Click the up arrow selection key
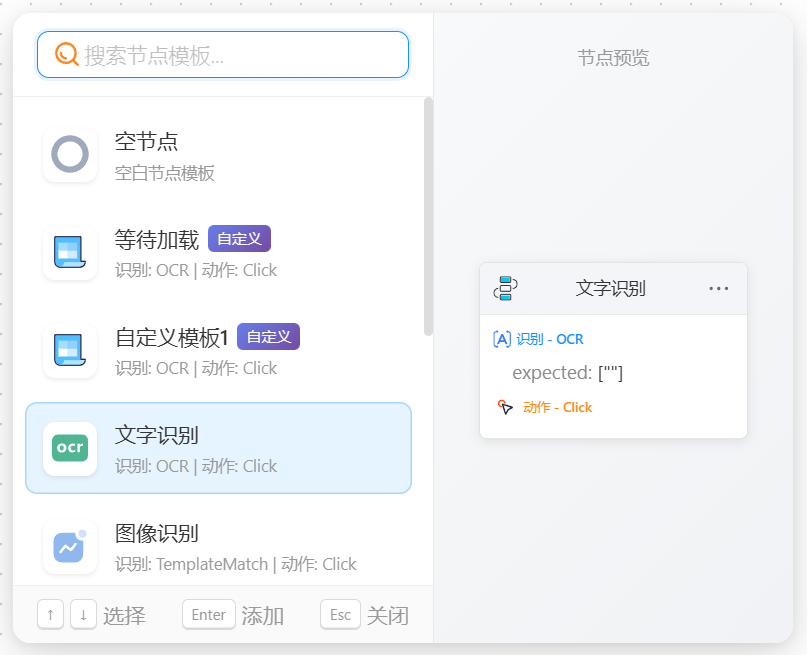The image size is (807, 655). click(x=50, y=615)
